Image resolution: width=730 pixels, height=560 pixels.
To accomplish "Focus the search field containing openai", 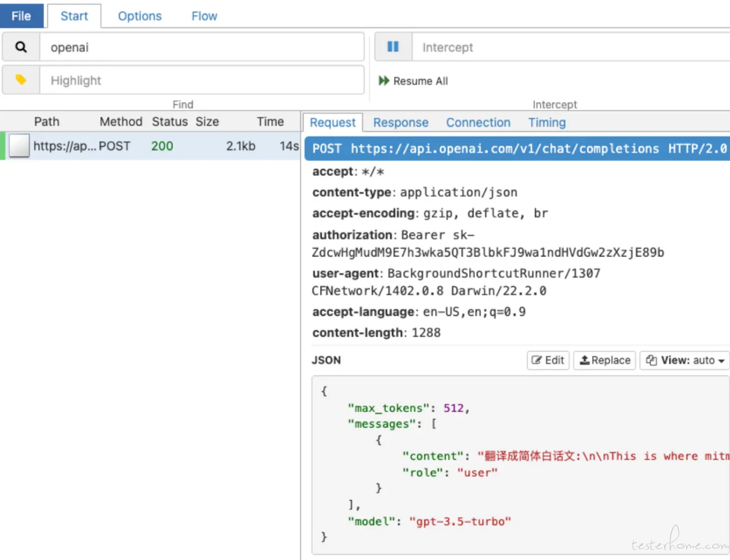I will coord(202,47).
